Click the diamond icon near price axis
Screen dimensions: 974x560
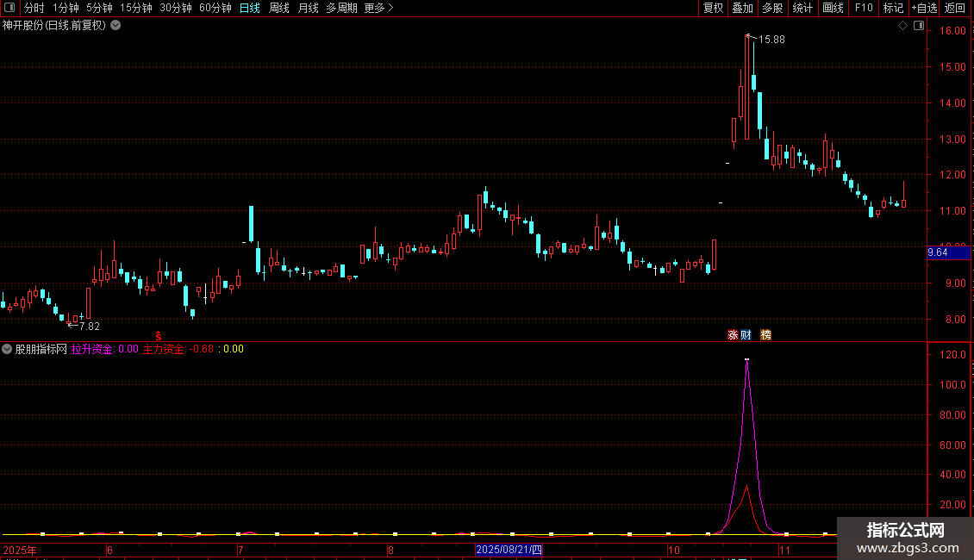902,26
